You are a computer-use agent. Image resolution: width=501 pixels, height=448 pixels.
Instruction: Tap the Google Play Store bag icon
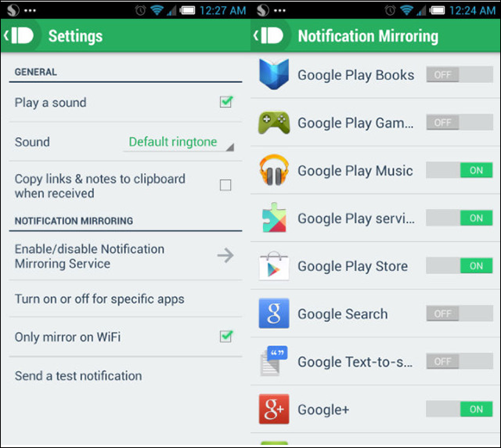[x=274, y=266]
